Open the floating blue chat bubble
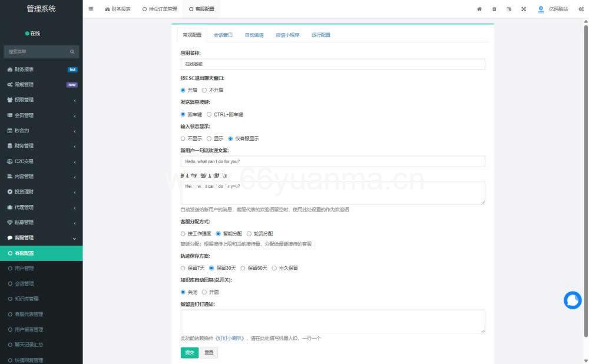Image resolution: width=589 pixels, height=364 pixels. tap(573, 300)
